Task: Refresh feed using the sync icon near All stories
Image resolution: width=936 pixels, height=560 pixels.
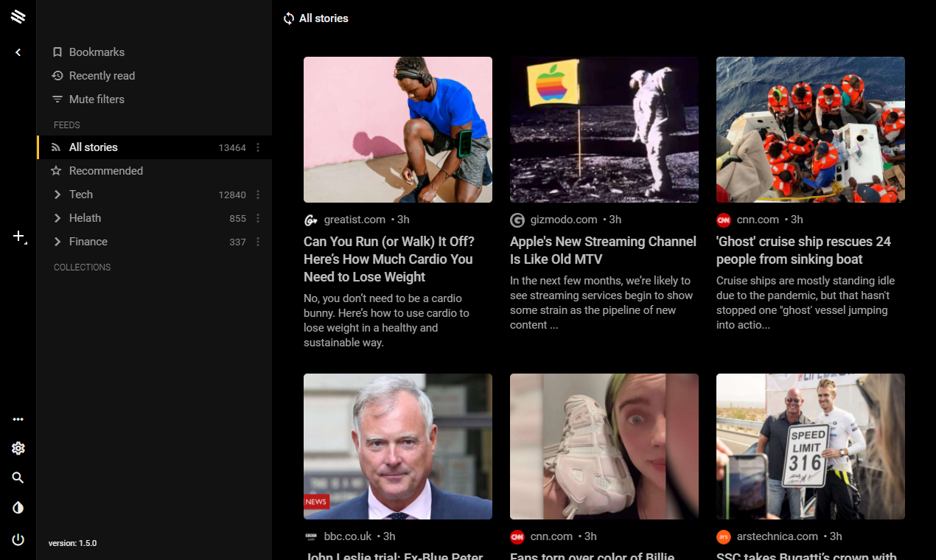Action: click(x=289, y=18)
